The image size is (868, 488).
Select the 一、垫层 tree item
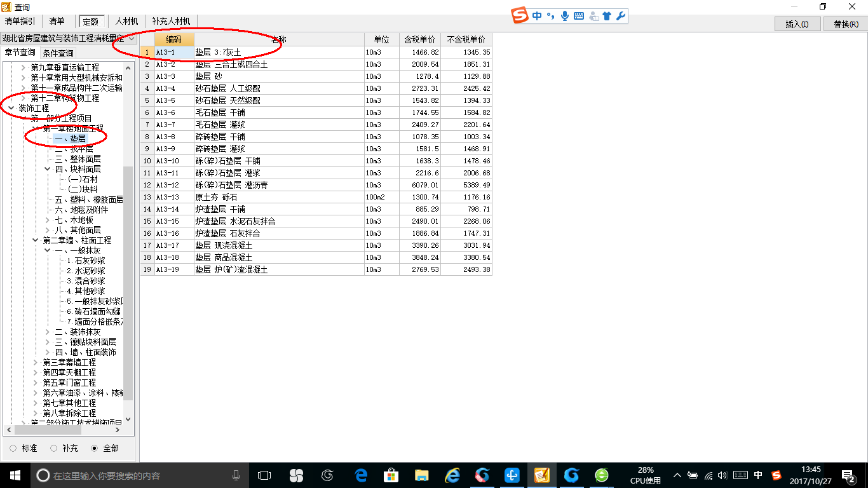(x=70, y=139)
